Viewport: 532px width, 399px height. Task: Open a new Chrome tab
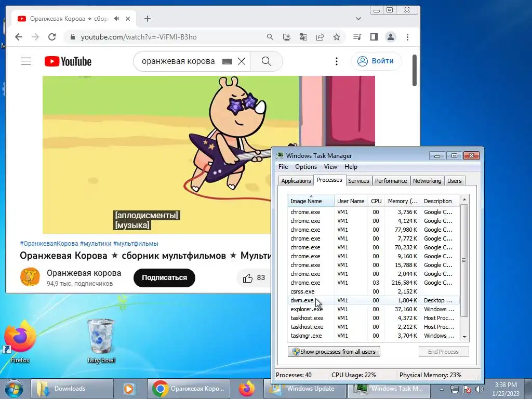coord(147,19)
